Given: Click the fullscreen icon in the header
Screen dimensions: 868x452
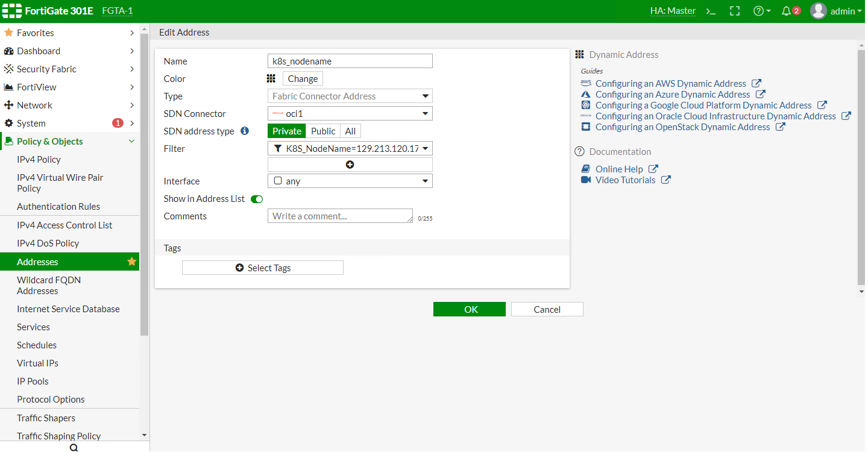Looking at the screenshot, I should pyautogui.click(x=734, y=11).
